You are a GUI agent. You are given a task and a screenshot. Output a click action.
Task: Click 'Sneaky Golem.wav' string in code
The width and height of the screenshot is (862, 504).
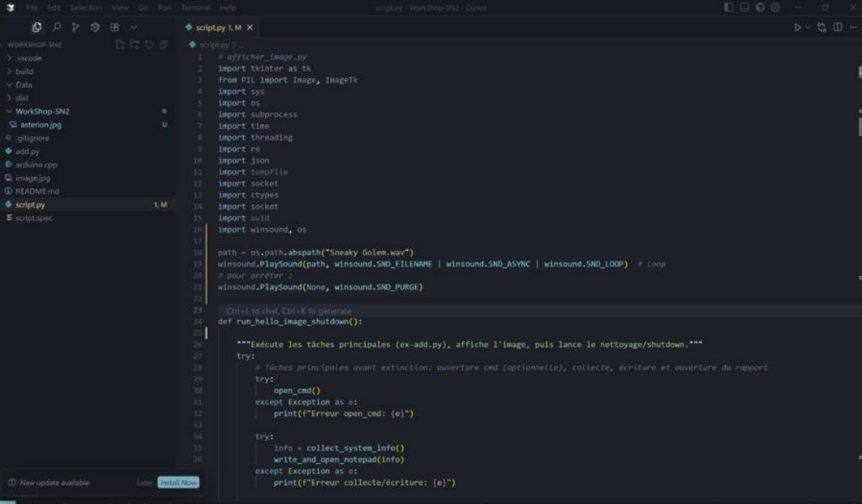pyautogui.click(x=369, y=252)
